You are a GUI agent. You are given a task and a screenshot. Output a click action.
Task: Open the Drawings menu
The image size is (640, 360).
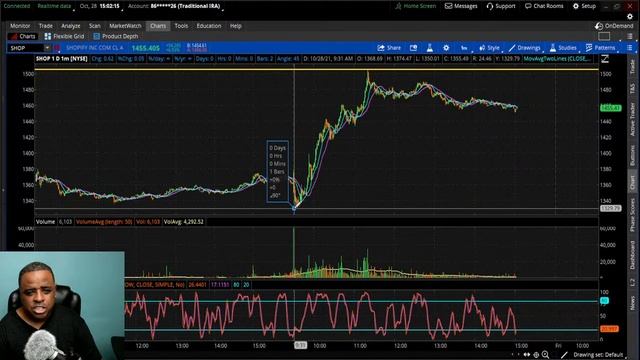point(525,48)
